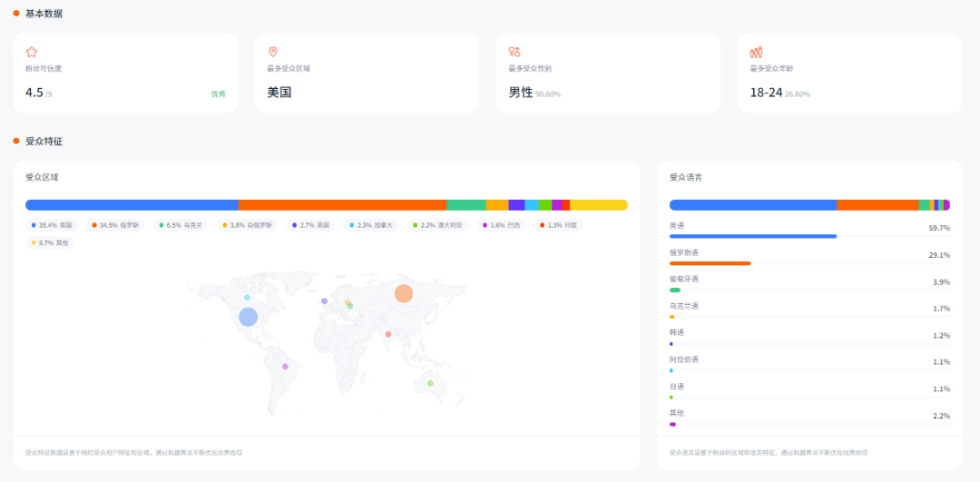Click the 阿拉伯语 language label
The width and height of the screenshot is (980, 482).
pos(684,359)
